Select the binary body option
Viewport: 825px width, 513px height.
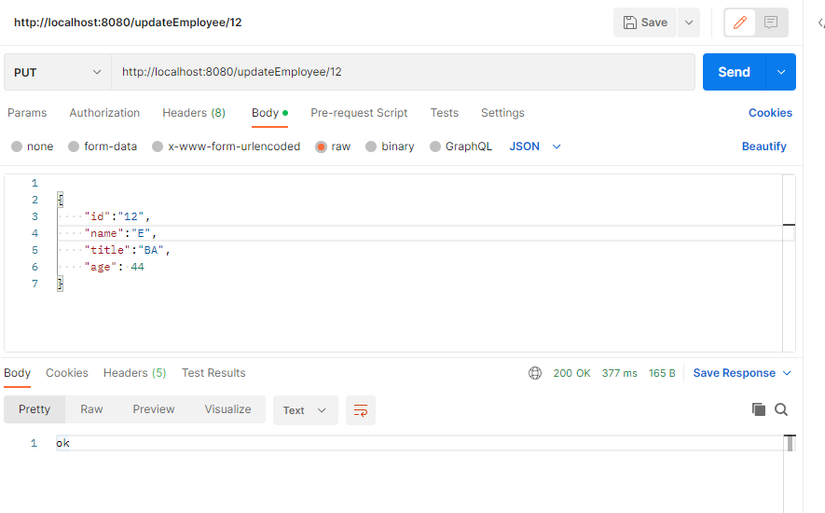(x=390, y=146)
